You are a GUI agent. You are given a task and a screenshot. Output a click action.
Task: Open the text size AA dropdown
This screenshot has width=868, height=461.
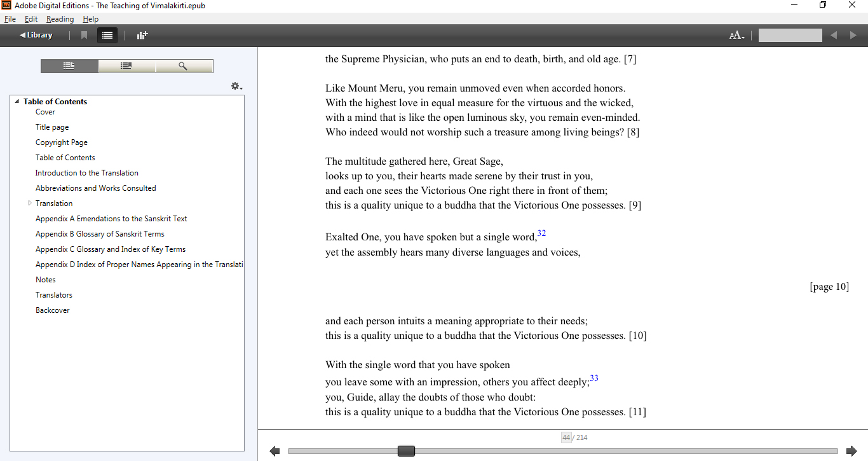tap(736, 36)
